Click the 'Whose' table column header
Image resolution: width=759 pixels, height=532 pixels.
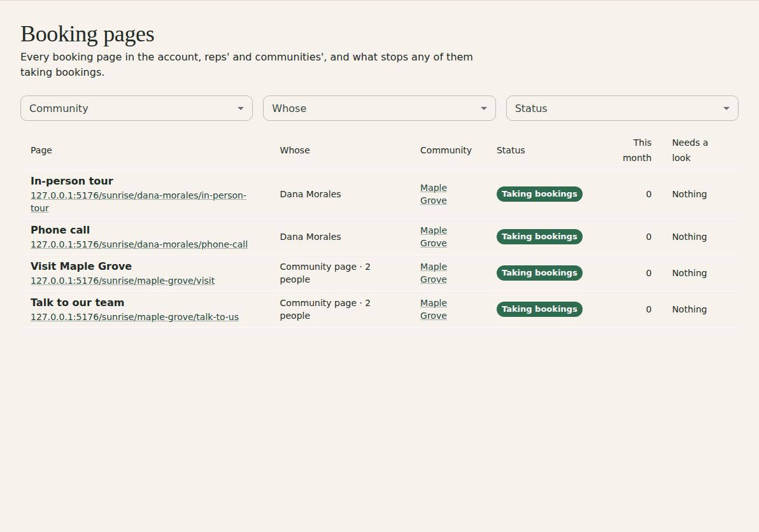coord(295,150)
